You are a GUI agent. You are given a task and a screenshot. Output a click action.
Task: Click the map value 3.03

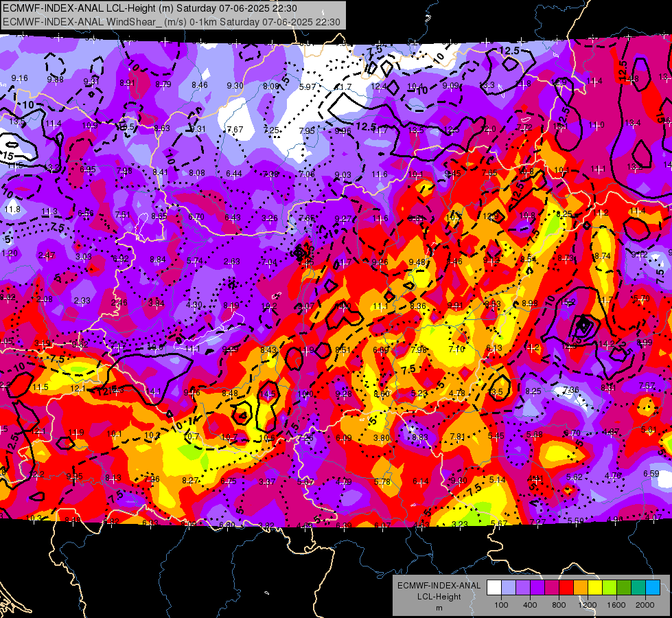click(x=84, y=256)
